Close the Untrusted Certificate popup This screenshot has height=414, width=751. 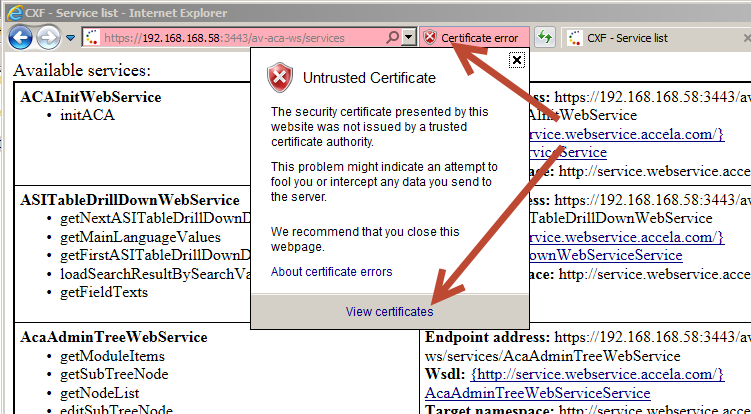click(516, 60)
